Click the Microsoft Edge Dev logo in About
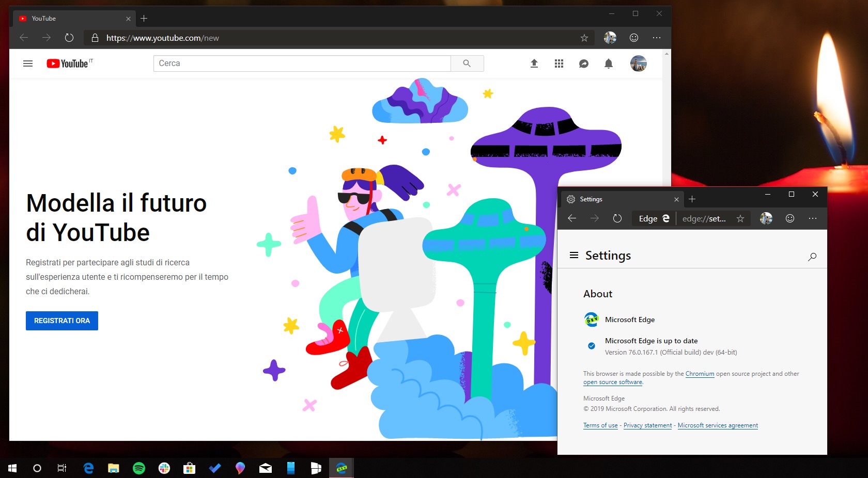 coord(592,320)
